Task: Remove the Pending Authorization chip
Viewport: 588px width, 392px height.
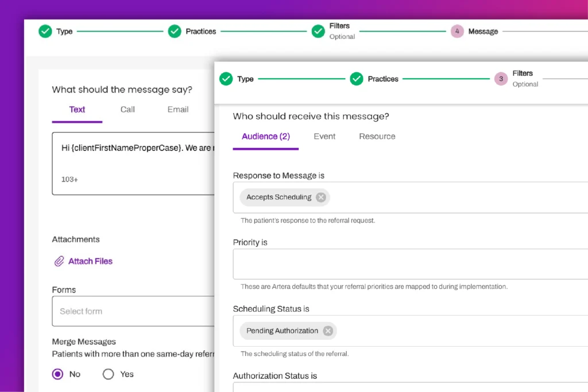Action: (x=328, y=331)
